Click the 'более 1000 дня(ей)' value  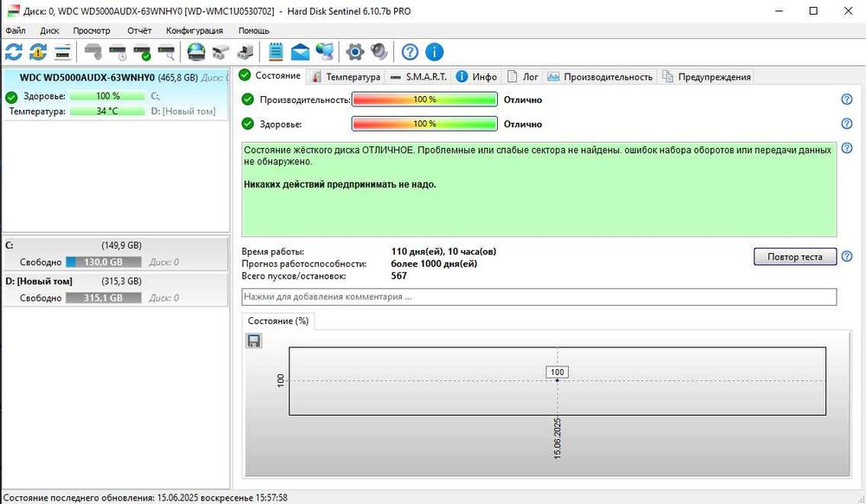(434, 263)
